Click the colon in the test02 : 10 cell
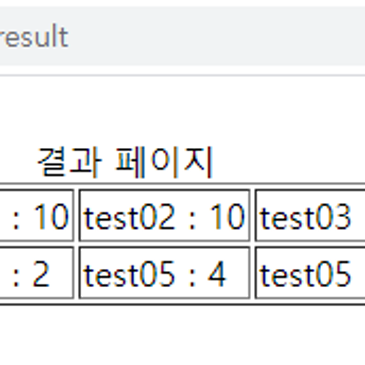 click(192, 220)
